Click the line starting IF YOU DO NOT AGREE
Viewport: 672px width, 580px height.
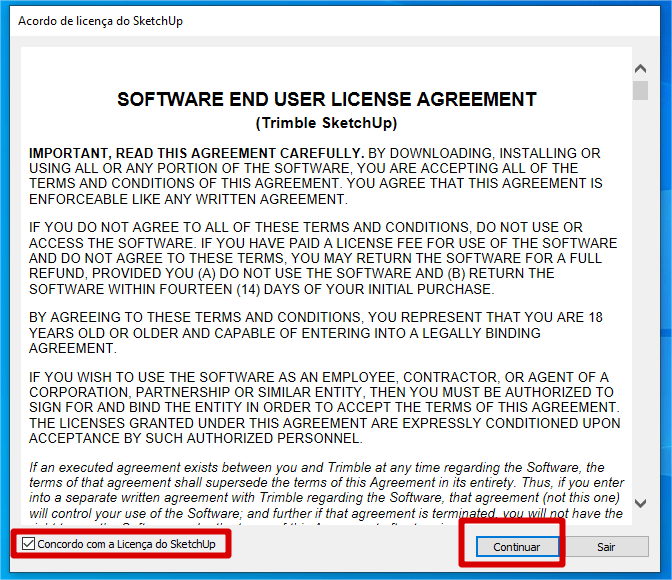coord(306,227)
